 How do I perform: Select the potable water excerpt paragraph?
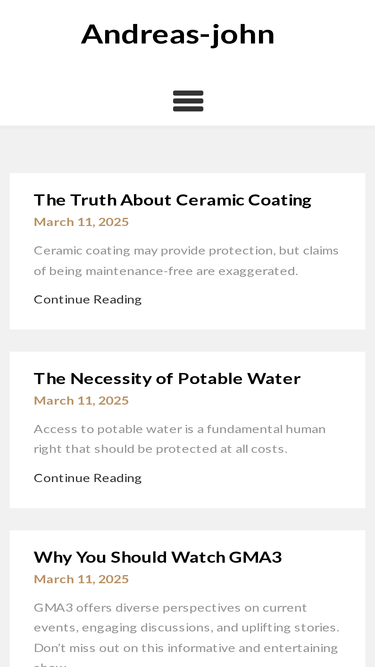(180, 439)
